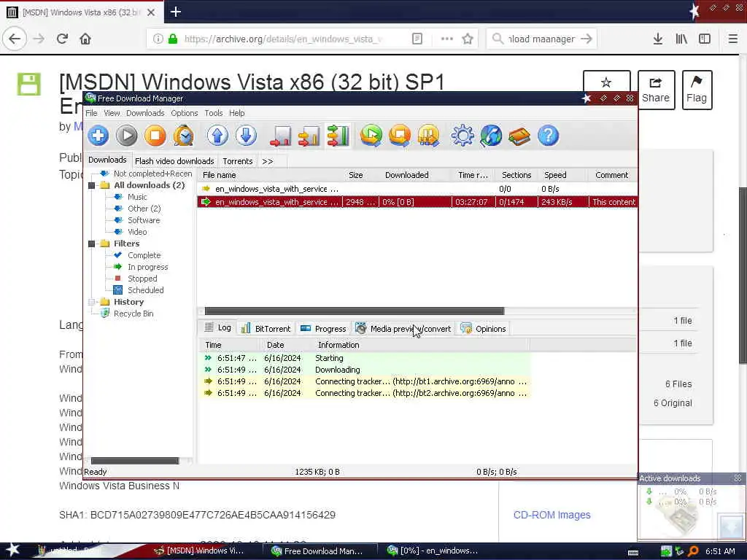This screenshot has width=747, height=560.
Task: Select light traffic mode bars icon
Action: pyautogui.click(x=281, y=136)
